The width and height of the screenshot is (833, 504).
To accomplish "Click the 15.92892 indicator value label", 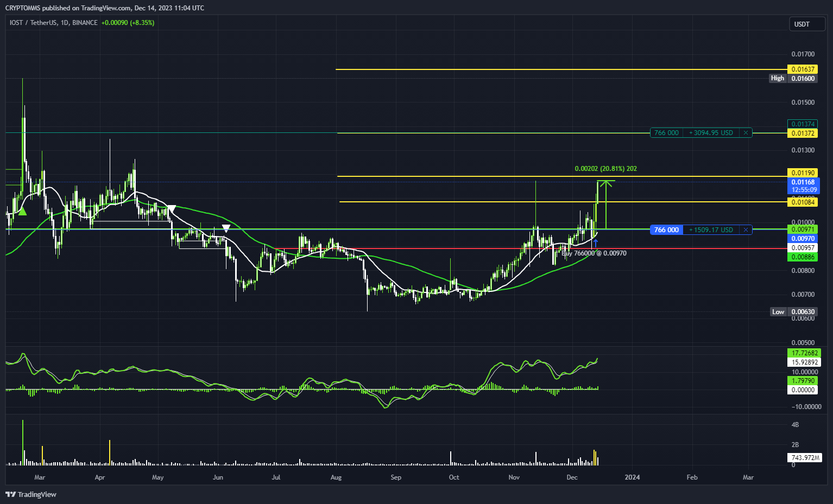I will point(804,362).
